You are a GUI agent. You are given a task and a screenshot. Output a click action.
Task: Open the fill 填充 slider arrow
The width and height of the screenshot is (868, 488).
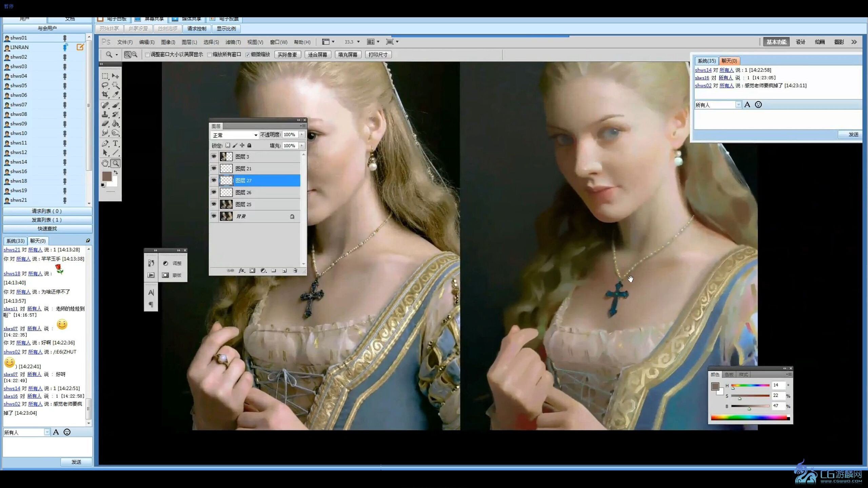click(301, 145)
